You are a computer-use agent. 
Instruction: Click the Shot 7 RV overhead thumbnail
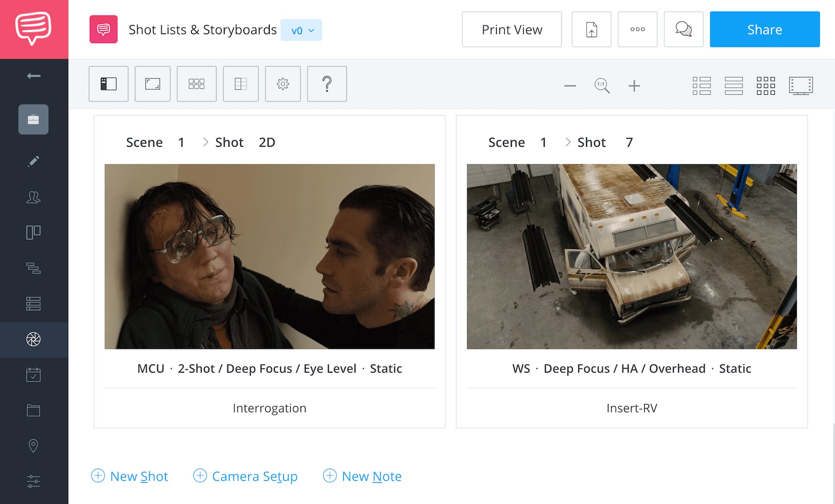click(x=632, y=257)
